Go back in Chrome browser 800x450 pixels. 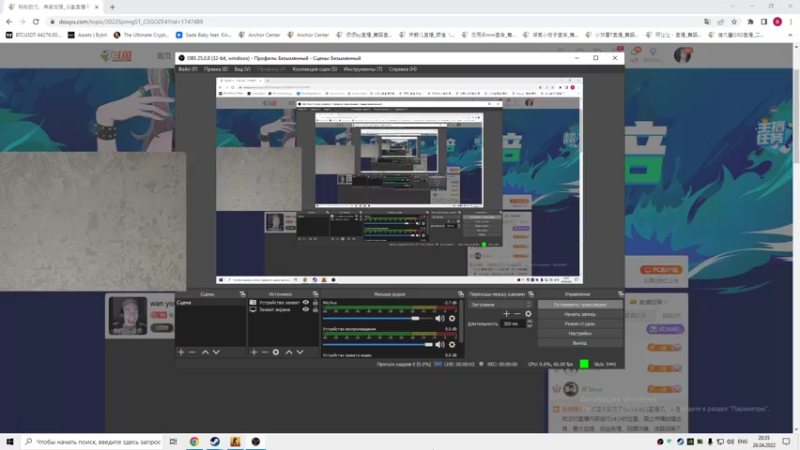click(x=9, y=21)
